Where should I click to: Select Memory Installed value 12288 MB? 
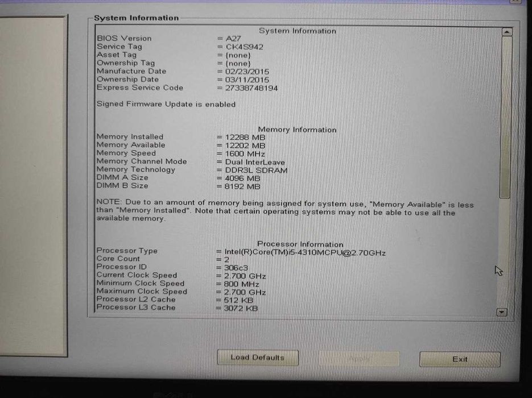coord(245,137)
